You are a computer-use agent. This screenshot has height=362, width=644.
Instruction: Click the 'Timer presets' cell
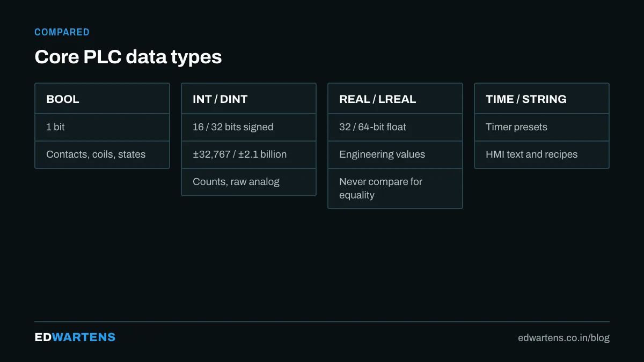click(x=541, y=127)
